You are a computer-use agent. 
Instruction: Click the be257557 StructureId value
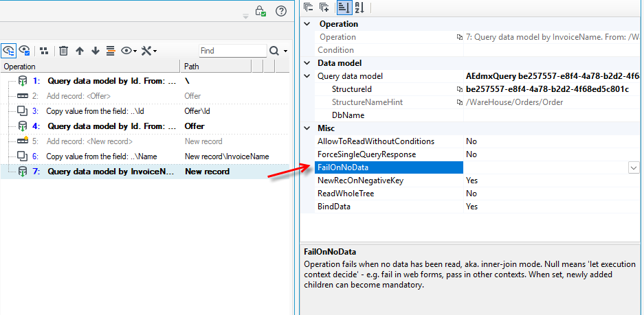coord(548,89)
